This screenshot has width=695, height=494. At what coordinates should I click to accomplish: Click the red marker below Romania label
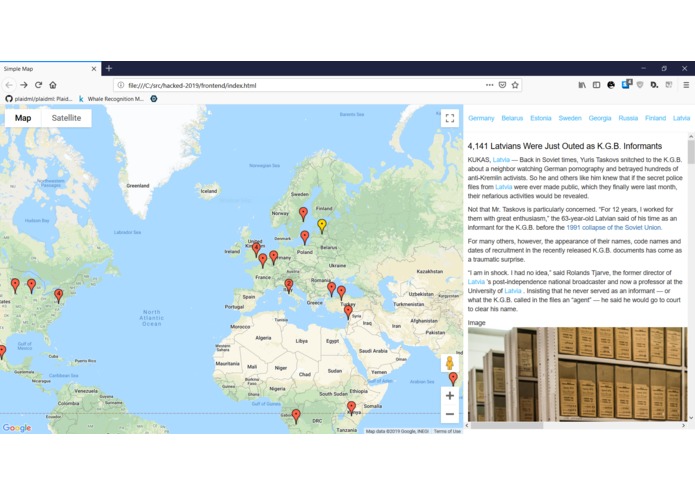[x=331, y=289]
